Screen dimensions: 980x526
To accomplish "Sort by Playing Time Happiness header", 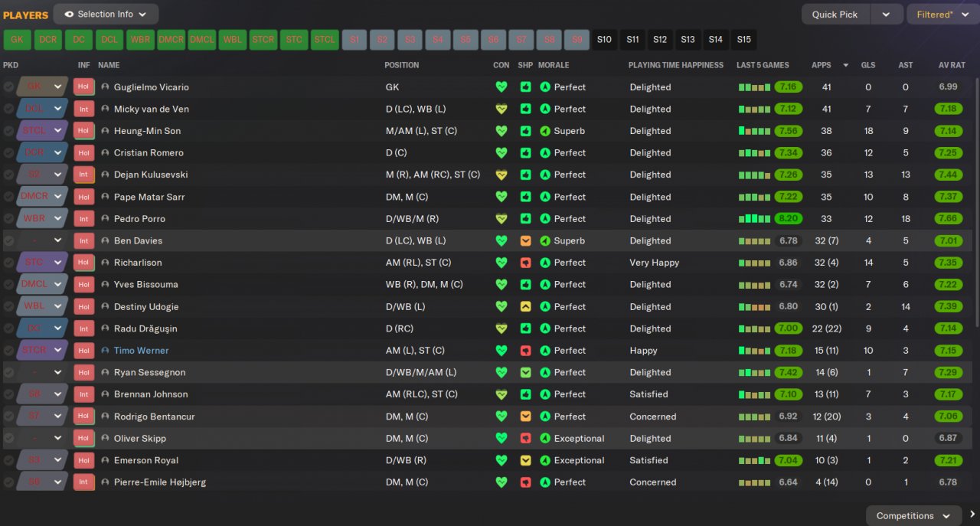I will coord(676,65).
